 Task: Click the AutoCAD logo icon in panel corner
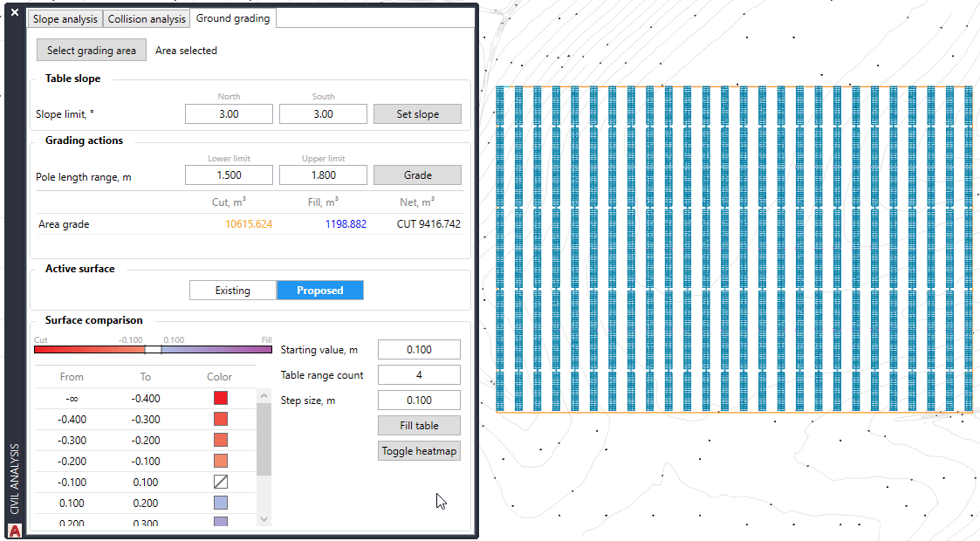[x=14, y=531]
